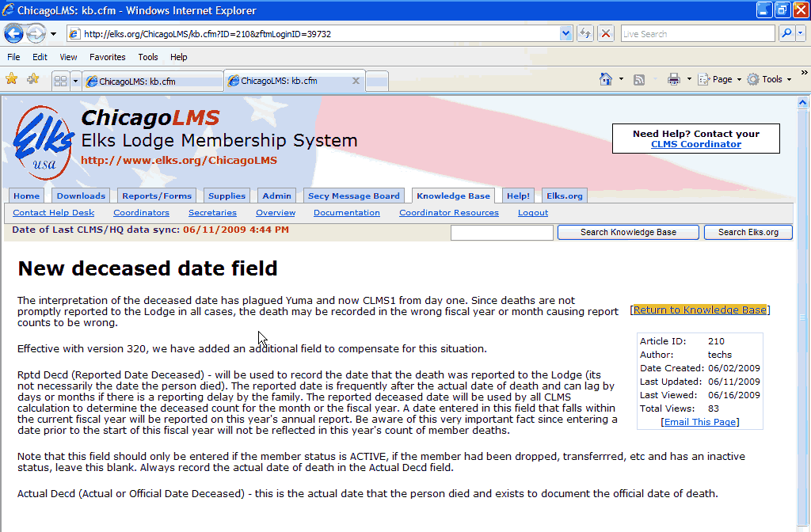The width and height of the screenshot is (811, 532).
Task: Click the Print icon in command bar
Action: [x=674, y=79]
